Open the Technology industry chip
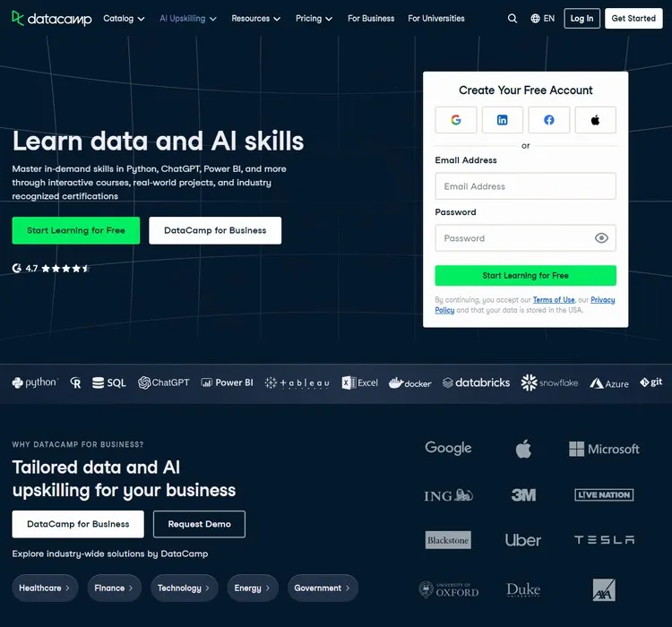The height and width of the screenshot is (627, 672). (x=184, y=588)
